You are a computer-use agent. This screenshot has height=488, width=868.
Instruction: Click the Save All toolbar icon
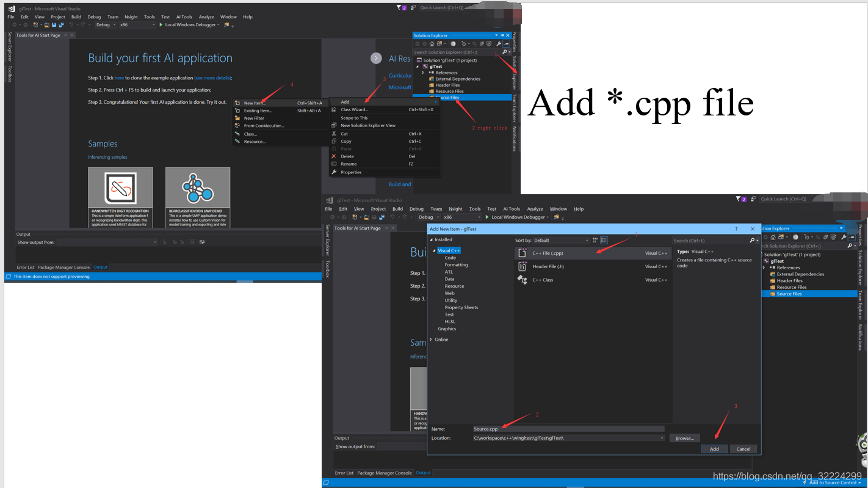(x=62, y=25)
